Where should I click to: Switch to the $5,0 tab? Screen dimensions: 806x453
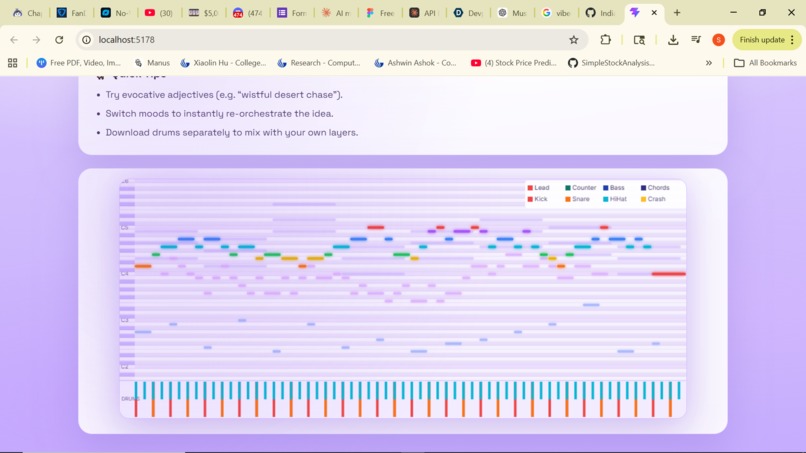(x=203, y=13)
